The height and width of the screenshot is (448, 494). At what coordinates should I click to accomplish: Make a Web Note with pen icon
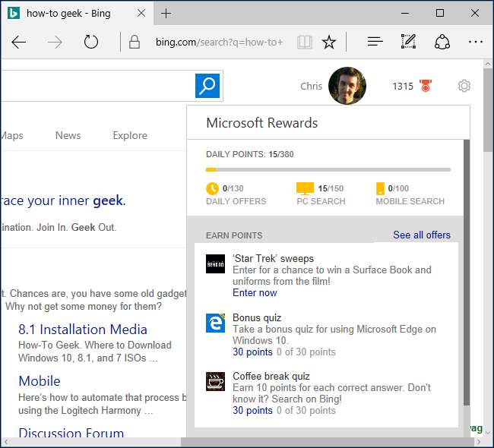pyautogui.click(x=408, y=42)
